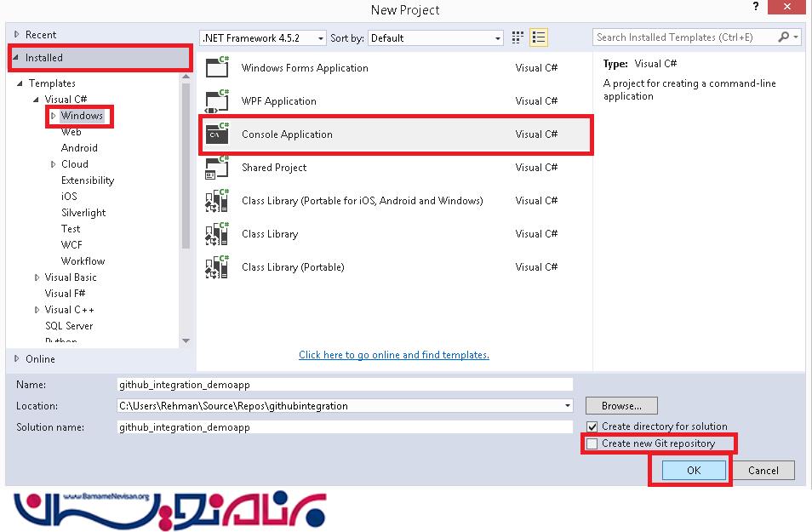Select the Web template category

[x=71, y=132]
